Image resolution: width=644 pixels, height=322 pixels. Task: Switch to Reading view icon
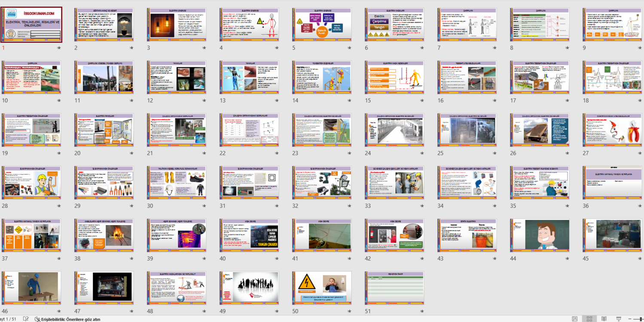604,319
